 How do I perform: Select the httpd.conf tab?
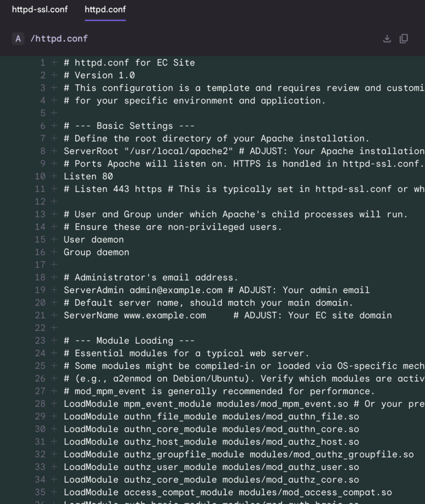pyautogui.click(x=105, y=10)
